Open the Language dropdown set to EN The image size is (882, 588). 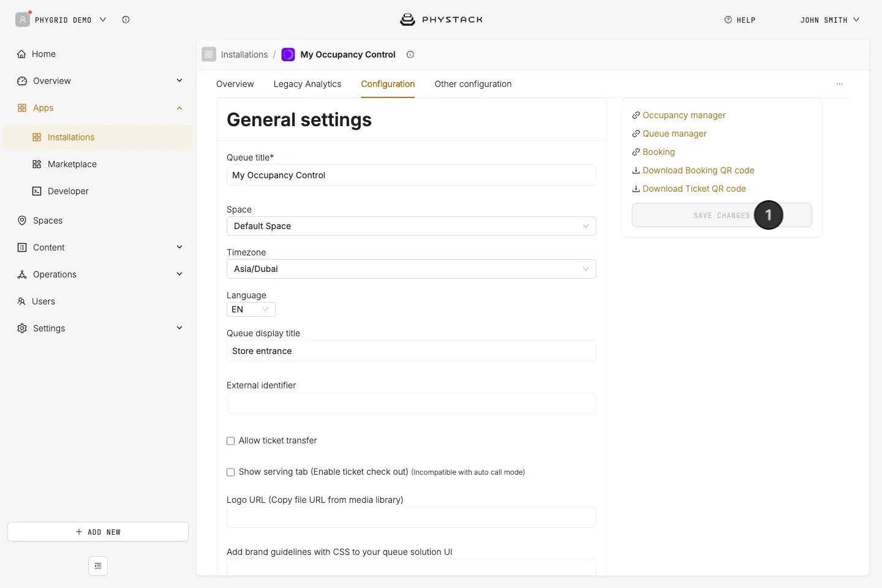point(251,309)
